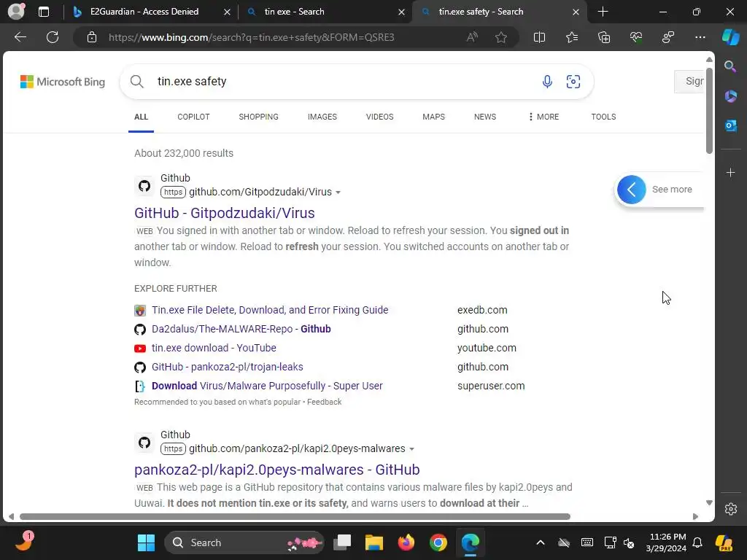View site information lock icon

[x=92, y=37]
